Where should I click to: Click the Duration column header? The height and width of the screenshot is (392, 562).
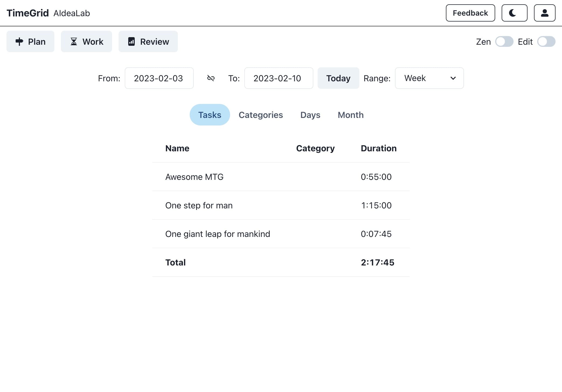379,148
